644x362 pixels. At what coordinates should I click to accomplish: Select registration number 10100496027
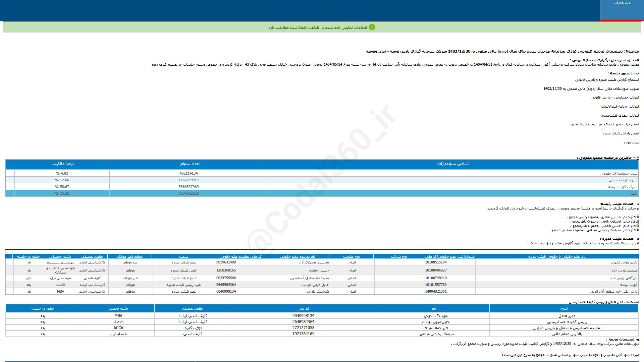(x=436, y=270)
